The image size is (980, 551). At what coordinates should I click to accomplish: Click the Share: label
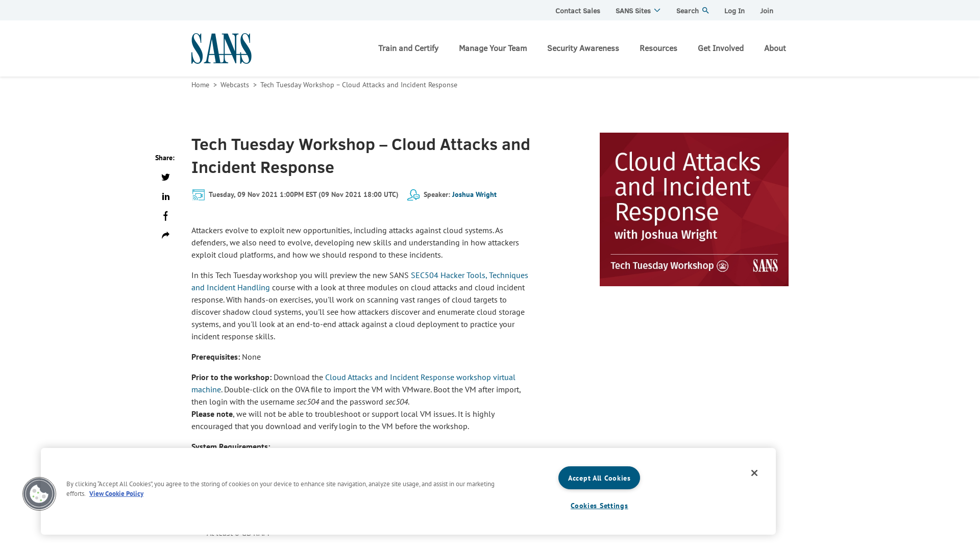(x=165, y=158)
